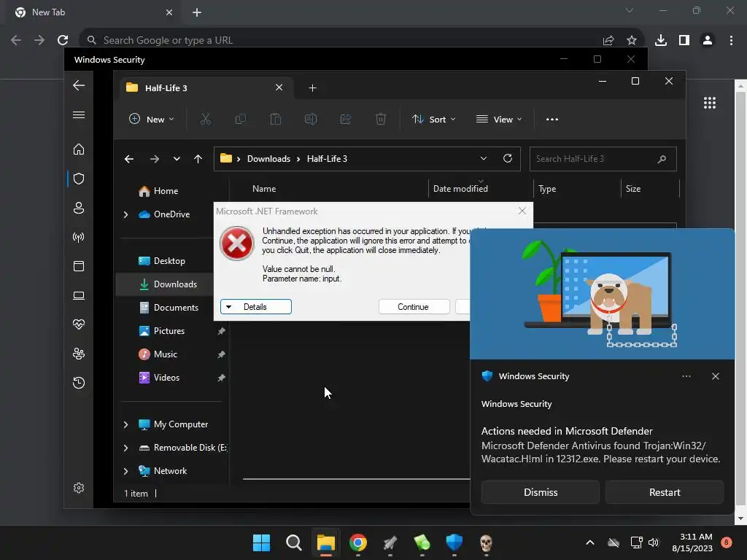The width and height of the screenshot is (747, 560).
Task: Click back arrow in Windows Security window
Action: coord(79,85)
